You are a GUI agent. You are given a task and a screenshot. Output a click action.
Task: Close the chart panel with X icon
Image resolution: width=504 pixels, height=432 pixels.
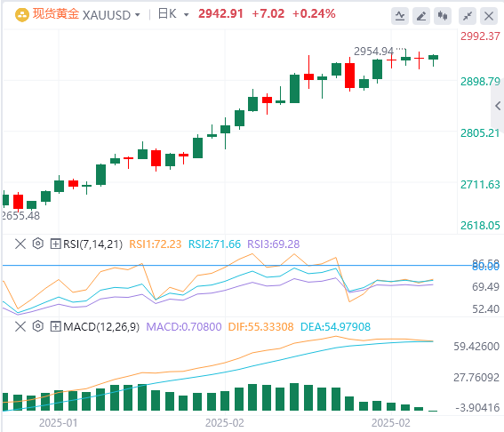coord(489,15)
